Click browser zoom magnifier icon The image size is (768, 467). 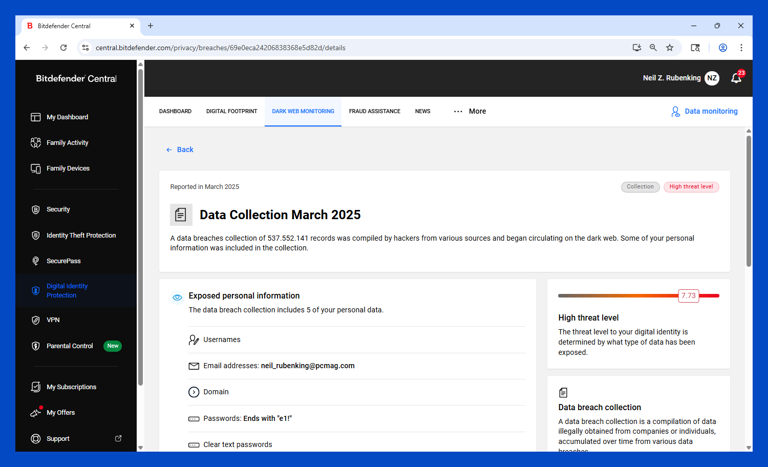[653, 48]
